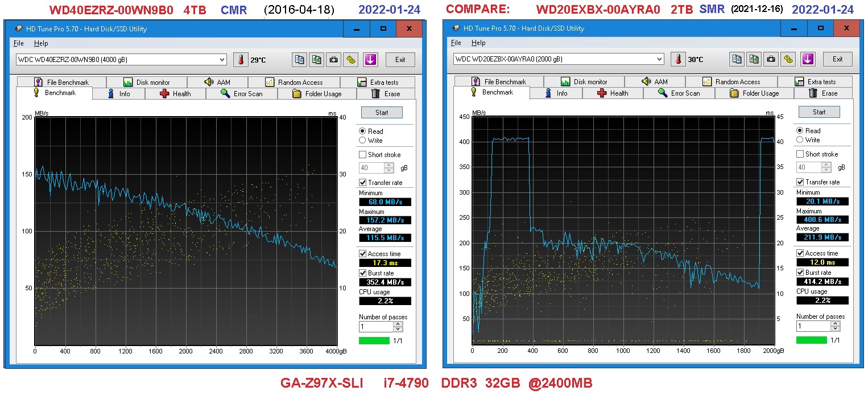Toggle Burst rate checkbox in WD40EZRZ window
This screenshot has width=868, height=395.
362,273
